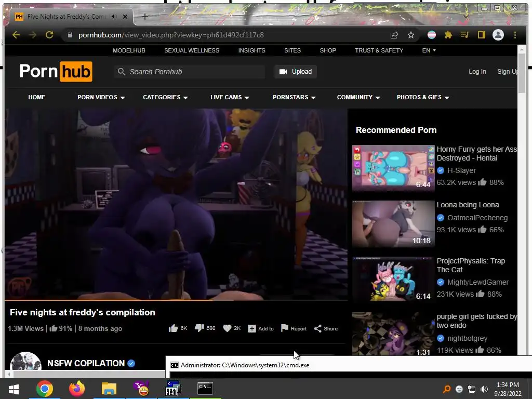Click the Upload button
Viewport: 532px width, 399px height.
click(x=296, y=72)
